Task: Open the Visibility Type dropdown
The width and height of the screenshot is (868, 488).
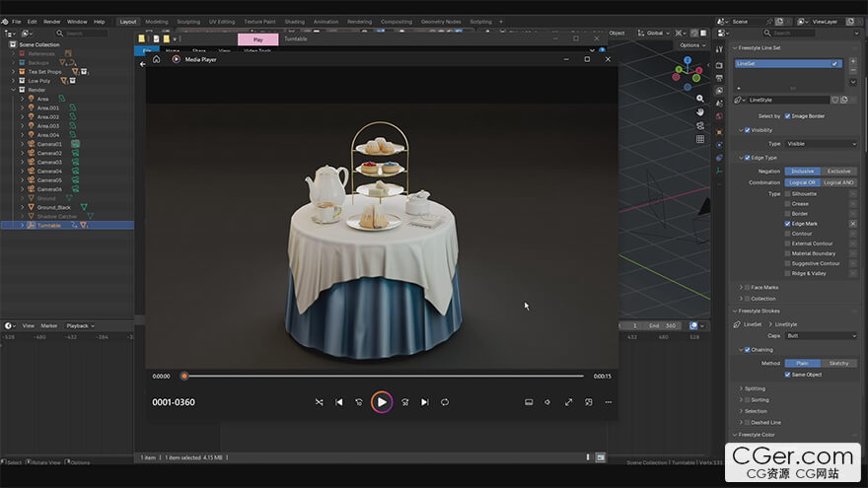Action: 821,144
